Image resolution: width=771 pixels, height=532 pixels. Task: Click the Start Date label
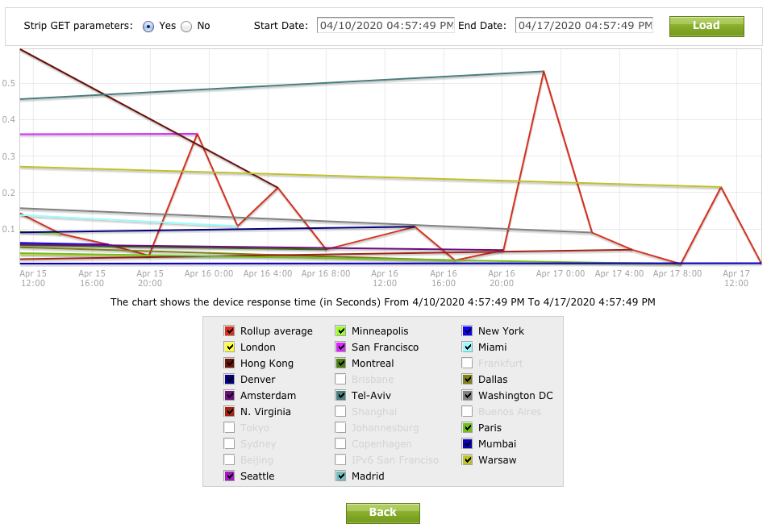click(281, 26)
